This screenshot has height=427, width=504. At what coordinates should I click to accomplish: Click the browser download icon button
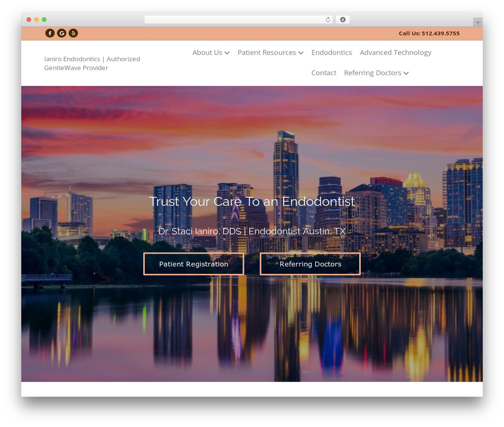click(x=343, y=20)
